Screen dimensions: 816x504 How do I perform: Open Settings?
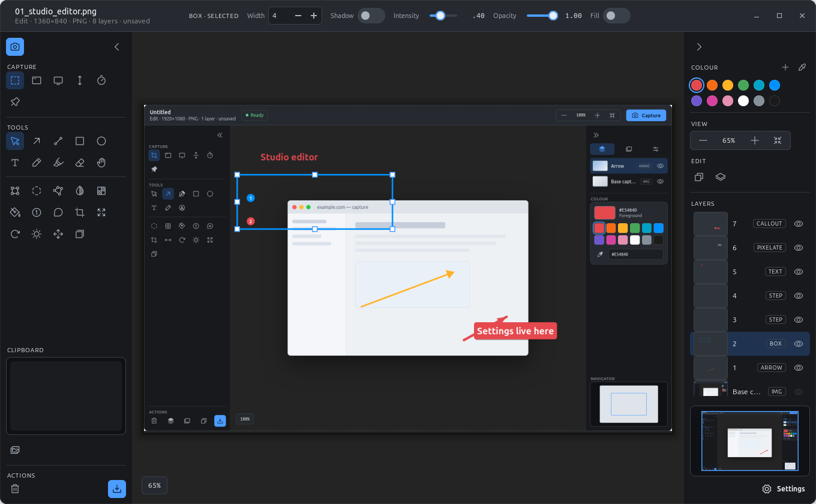tap(783, 489)
